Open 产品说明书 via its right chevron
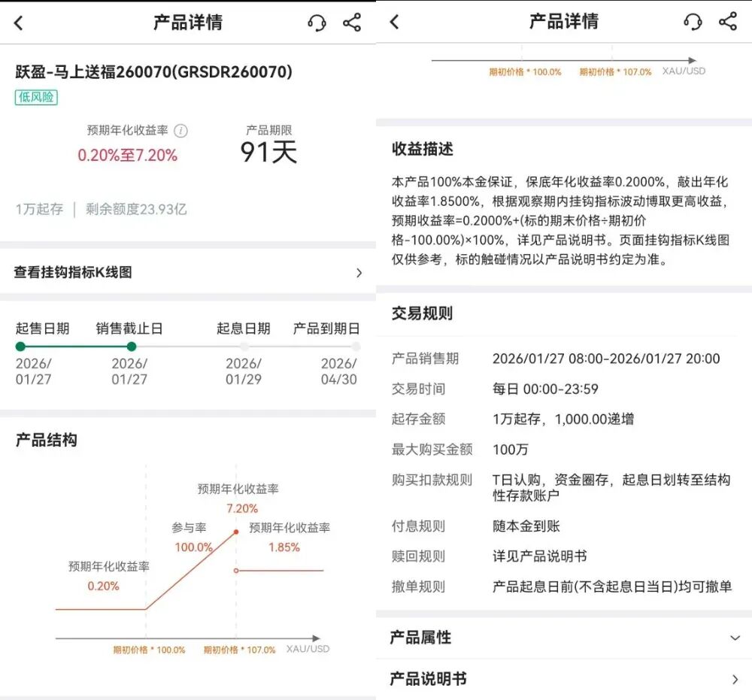This screenshot has height=700, width=752. click(735, 680)
